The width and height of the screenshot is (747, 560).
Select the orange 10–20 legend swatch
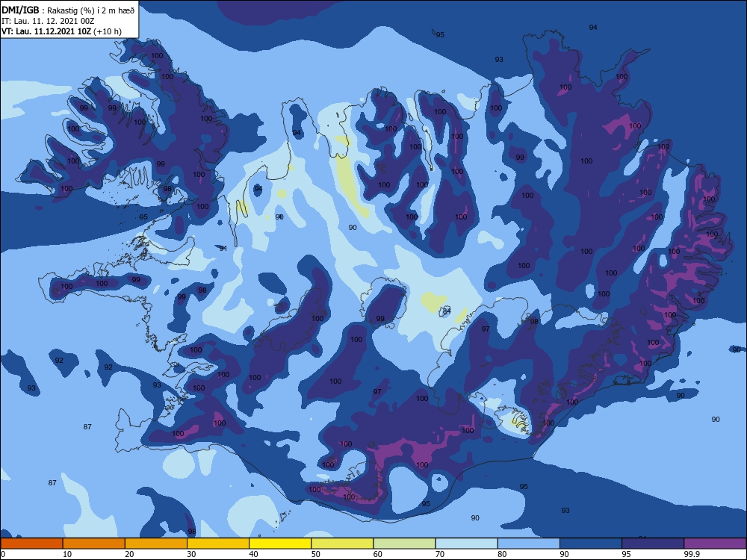[94, 544]
